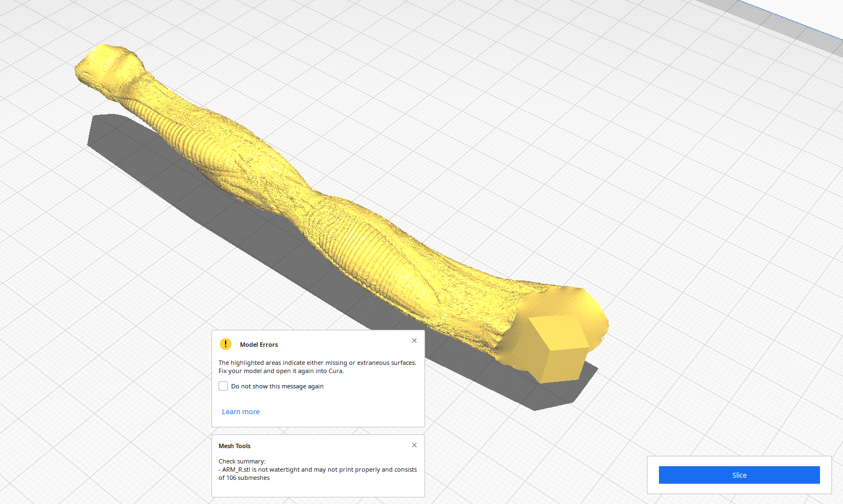Screen dimensions: 843x504
Task: Click the Mesh Tools panel header
Action: click(x=234, y=446)
